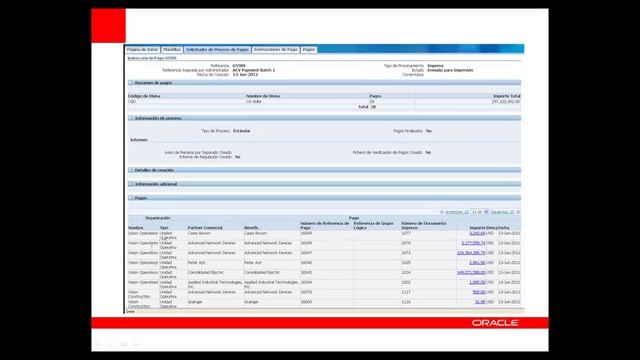Select Solicitudes de Proceso de Pagos tab

217,49
